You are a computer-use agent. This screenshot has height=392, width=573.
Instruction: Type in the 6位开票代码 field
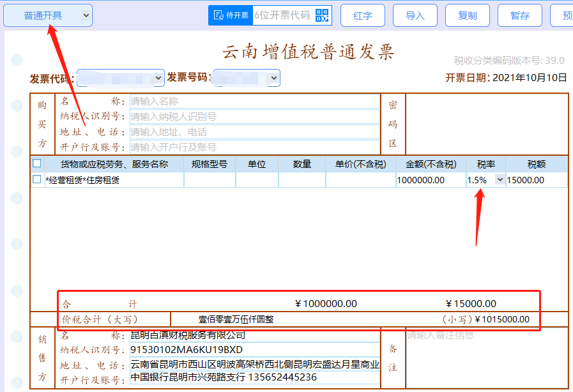click(x=282, y=15)
